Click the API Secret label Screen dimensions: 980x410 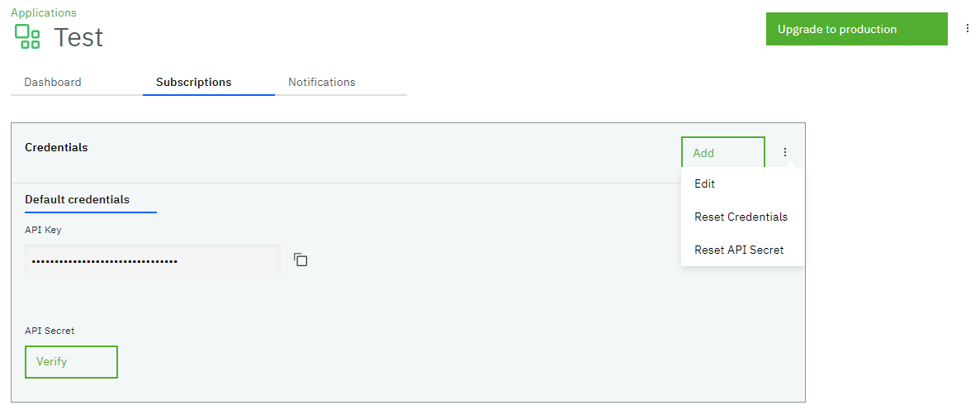pyautogui.click(x=50, y=331)
